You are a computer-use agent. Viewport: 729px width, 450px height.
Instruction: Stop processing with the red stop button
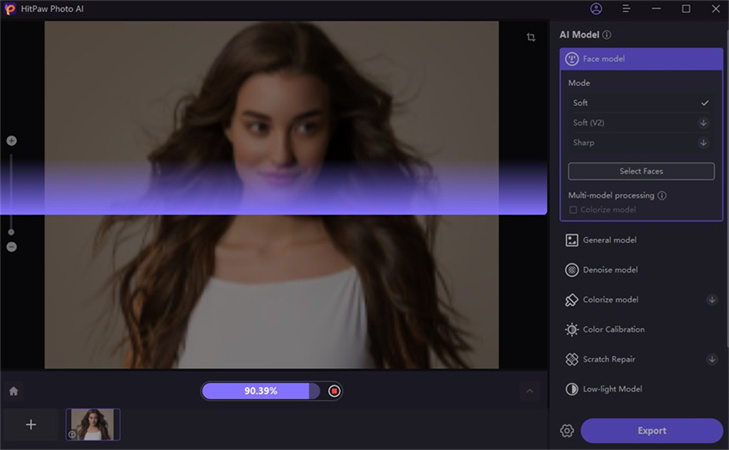pyautogui.click(x=334, y=391)
